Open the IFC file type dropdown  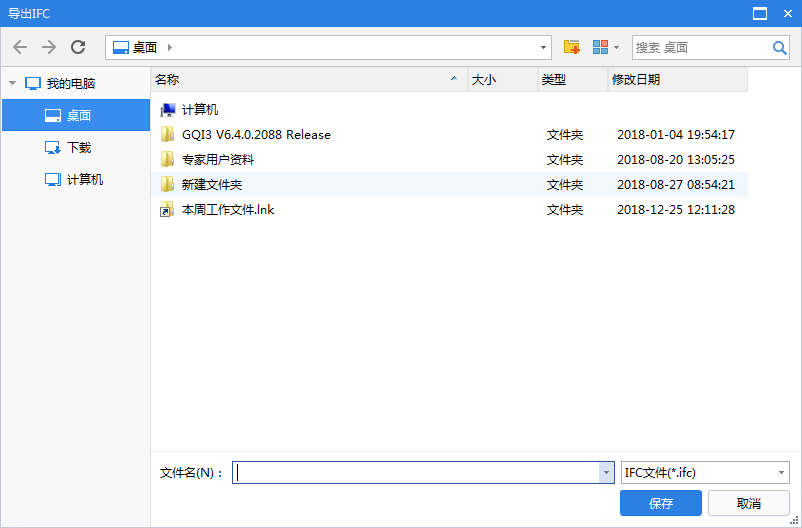point(781,473)
